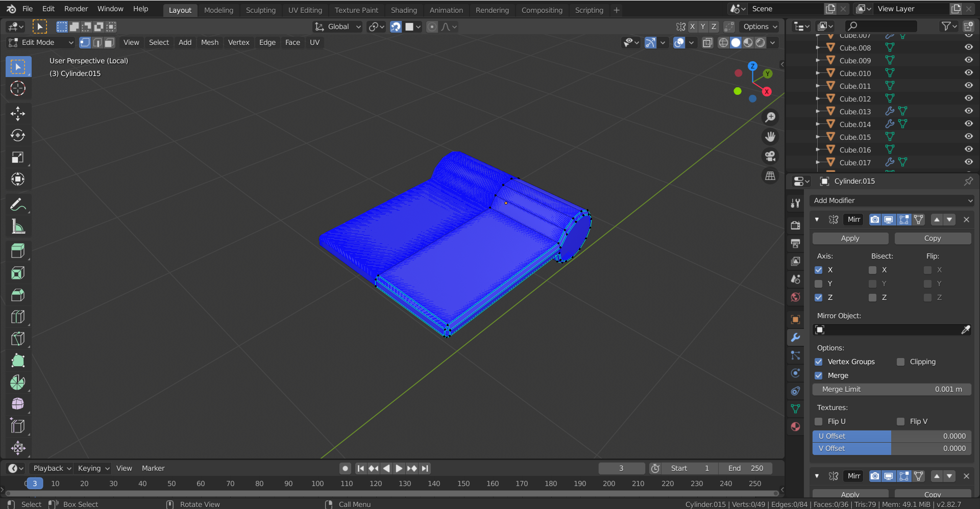Select the Measure tool
The height and width of the screenshot is (509, 980).
click(x=18, y=226)
